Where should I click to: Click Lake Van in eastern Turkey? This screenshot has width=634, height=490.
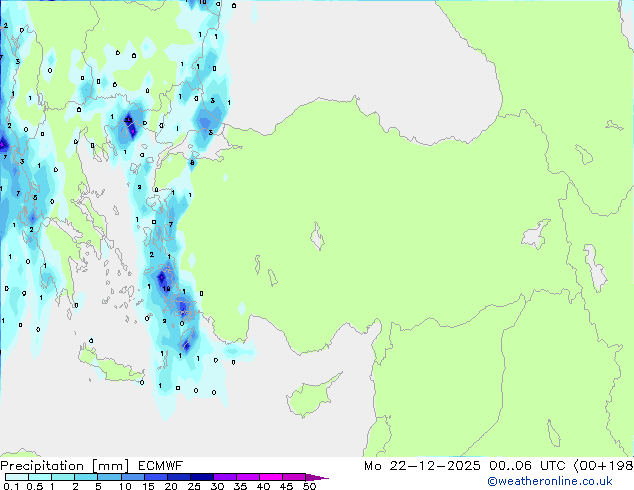tap(537, 235)
